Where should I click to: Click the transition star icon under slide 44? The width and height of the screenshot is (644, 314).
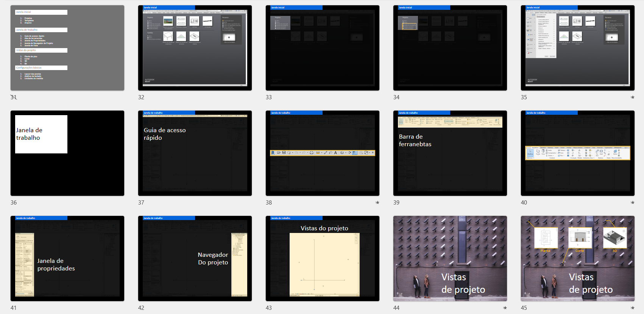point(505,308)
